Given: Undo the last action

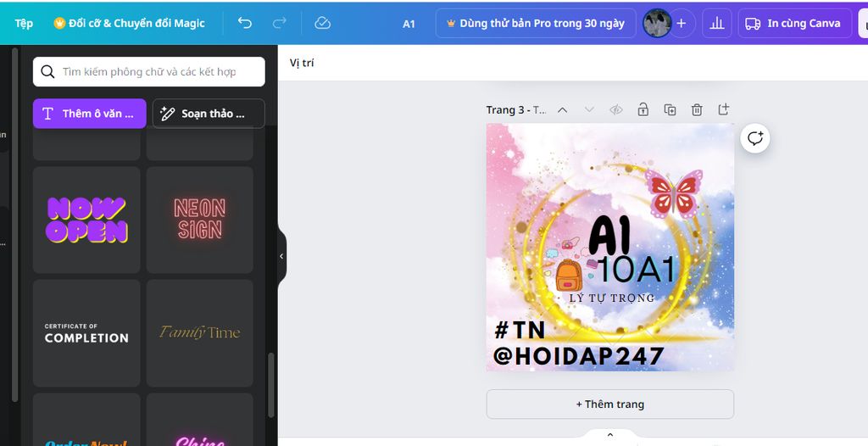Looking at the screenshot, I should [245, 23].
